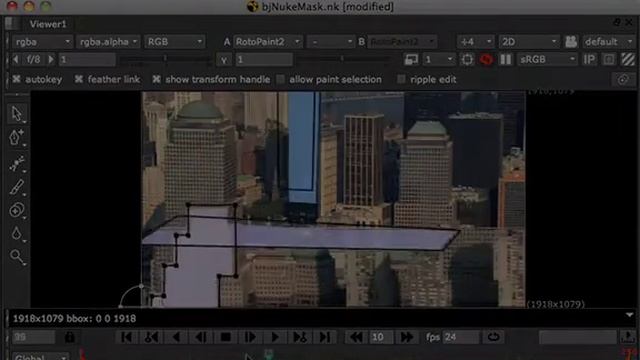Click the gamma slider track
The width and height of the screenshot is (640, 360).
[343, 60]
